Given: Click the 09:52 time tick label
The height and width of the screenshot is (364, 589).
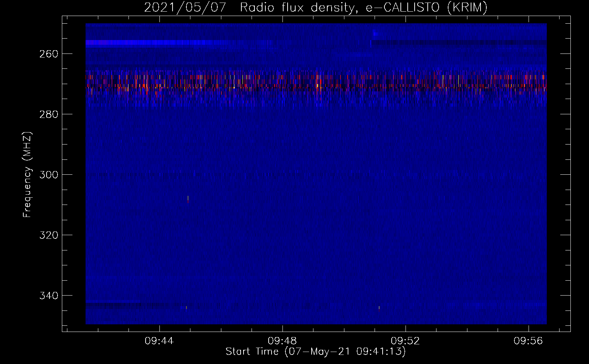Looking at the screenshot, I should tap(405, 341).
